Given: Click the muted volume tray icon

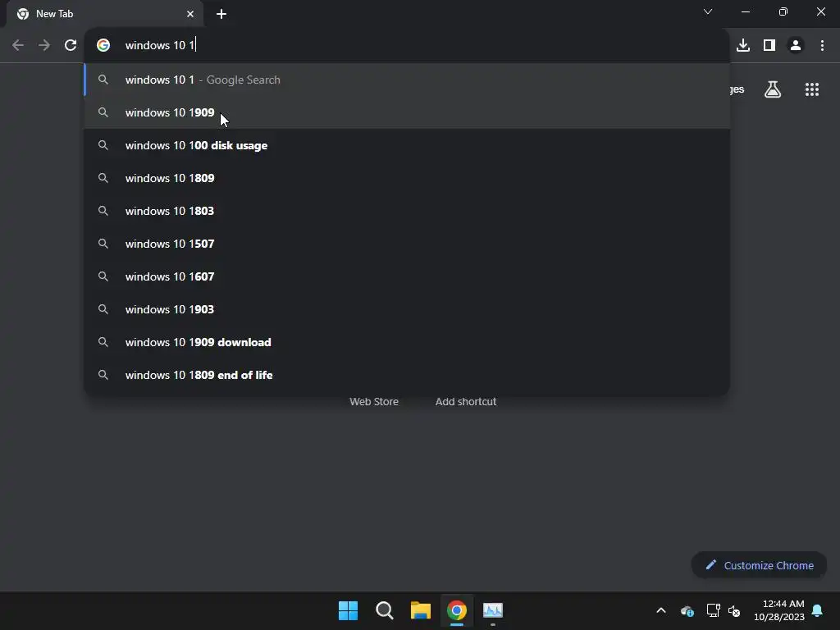Looking at the screenshot, I should 734,610.
